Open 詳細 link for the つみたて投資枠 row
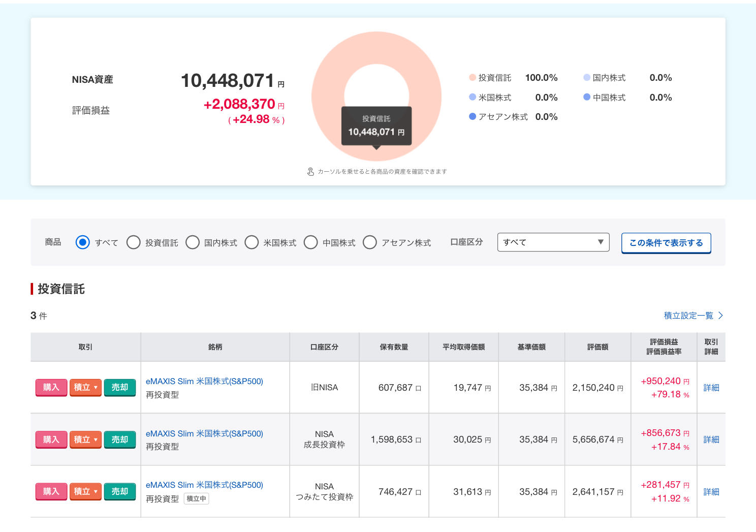The image size is (756, 532). click(x=711, y=492)
